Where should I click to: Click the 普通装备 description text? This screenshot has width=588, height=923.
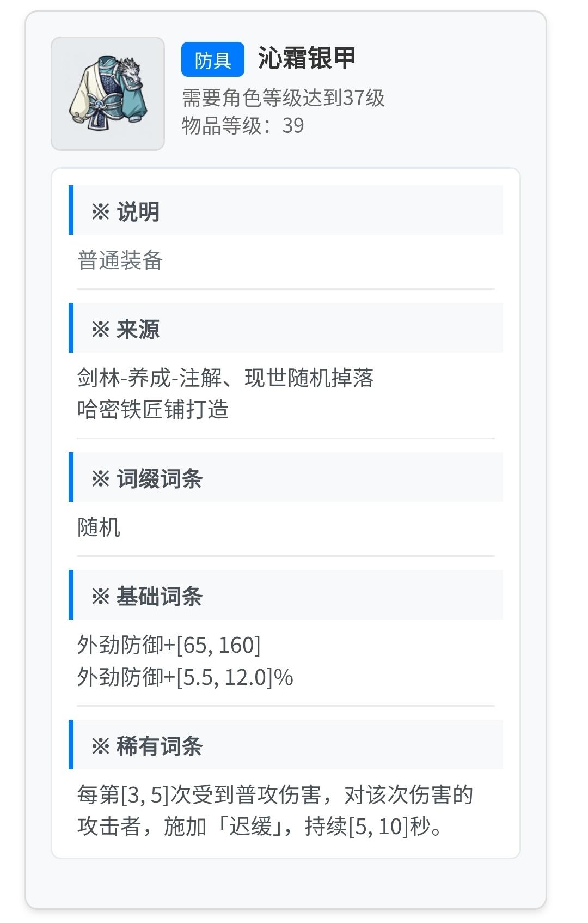pos(120,260)
